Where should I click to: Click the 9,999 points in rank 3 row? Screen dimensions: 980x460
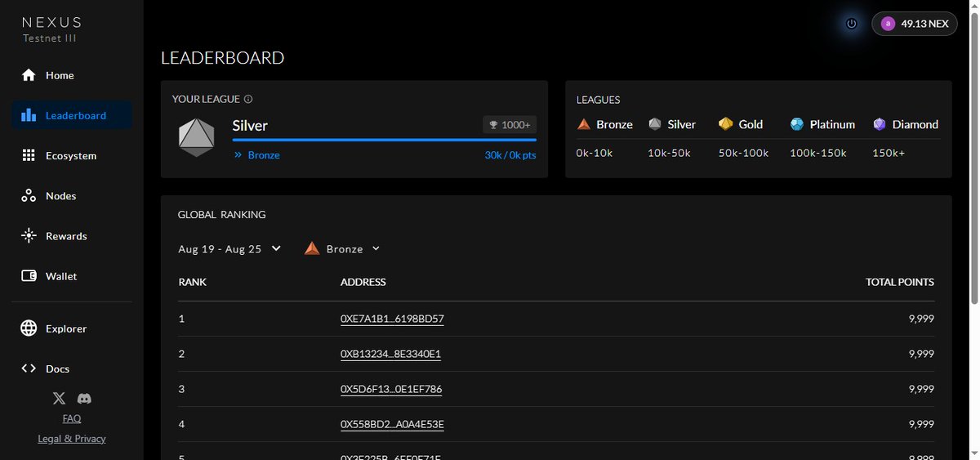[x=921, y=389]
